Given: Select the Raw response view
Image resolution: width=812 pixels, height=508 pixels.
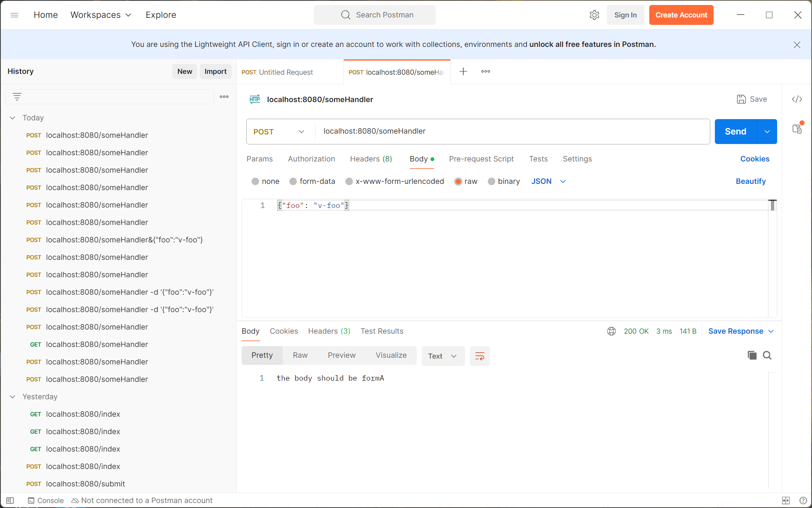Looking at the screenshot, I should tap(300, 355).
